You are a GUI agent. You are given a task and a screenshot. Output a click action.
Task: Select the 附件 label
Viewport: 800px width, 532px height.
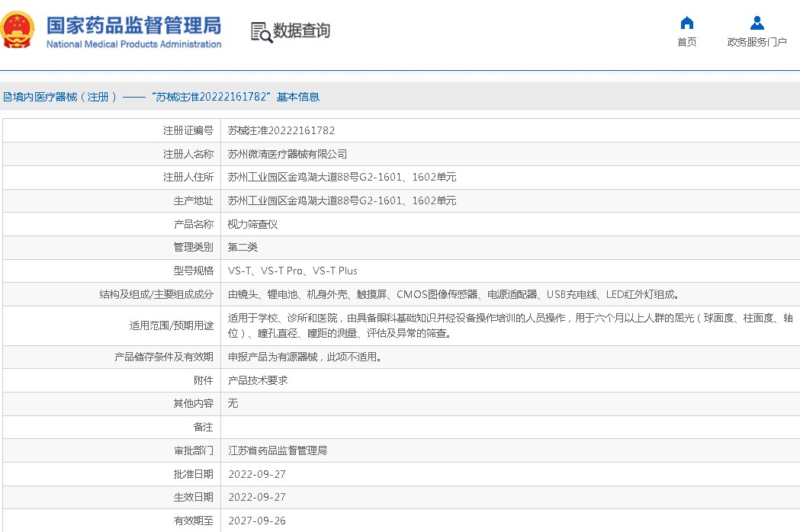(x=203, y=380)
